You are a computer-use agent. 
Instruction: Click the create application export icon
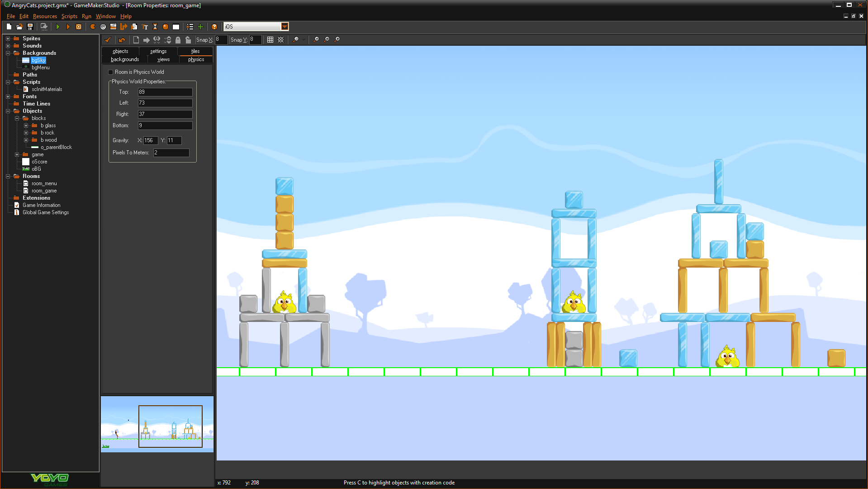tap(44, 27)
